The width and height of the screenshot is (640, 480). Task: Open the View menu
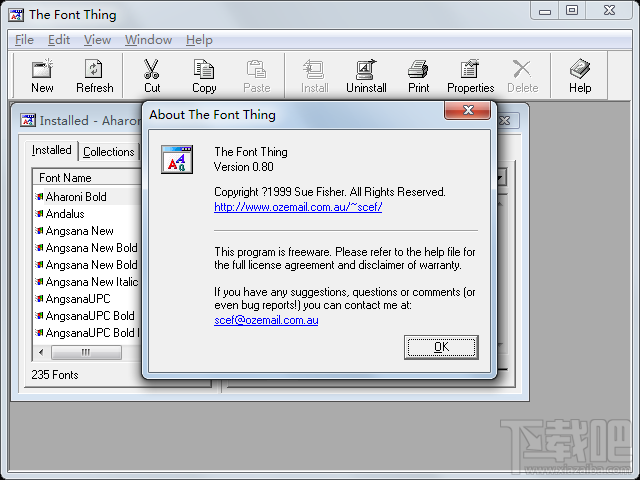click(97, 40)
